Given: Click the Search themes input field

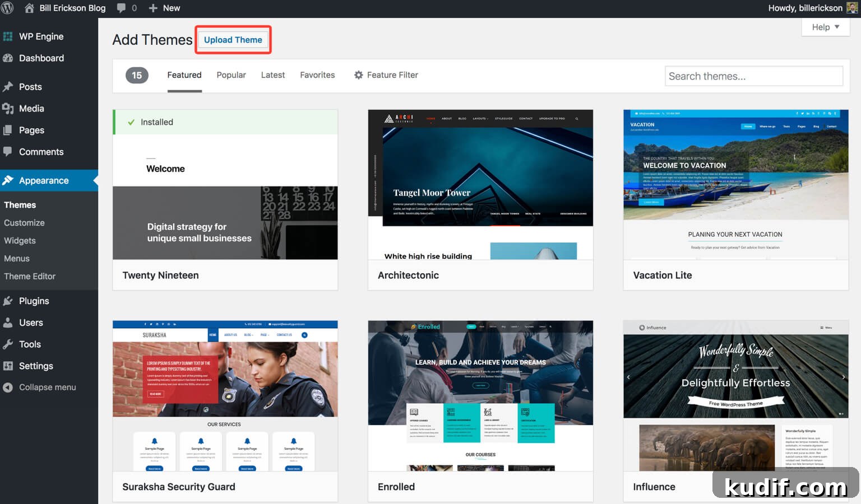Looking at the screenshot, I should (753, 76).
